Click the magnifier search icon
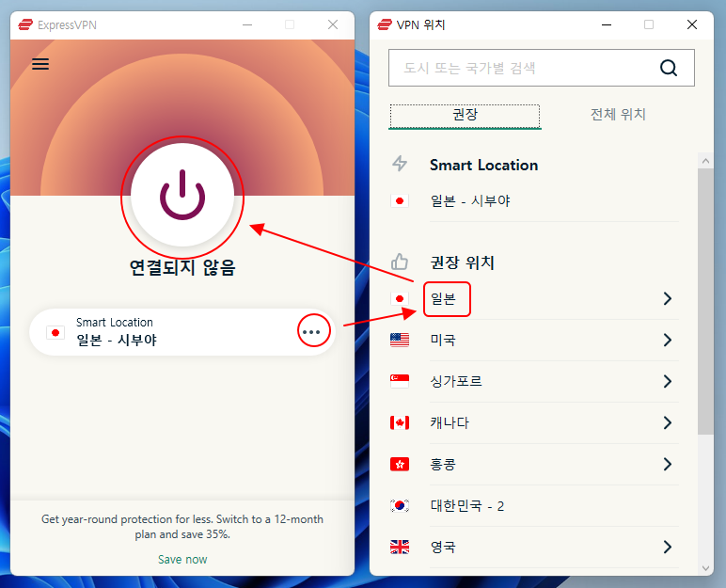The image size is (726, 588). pyautogui.click(x=668, y=68)
